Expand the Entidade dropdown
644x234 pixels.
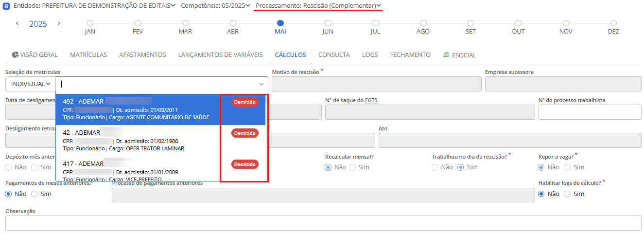click(93, 6)
